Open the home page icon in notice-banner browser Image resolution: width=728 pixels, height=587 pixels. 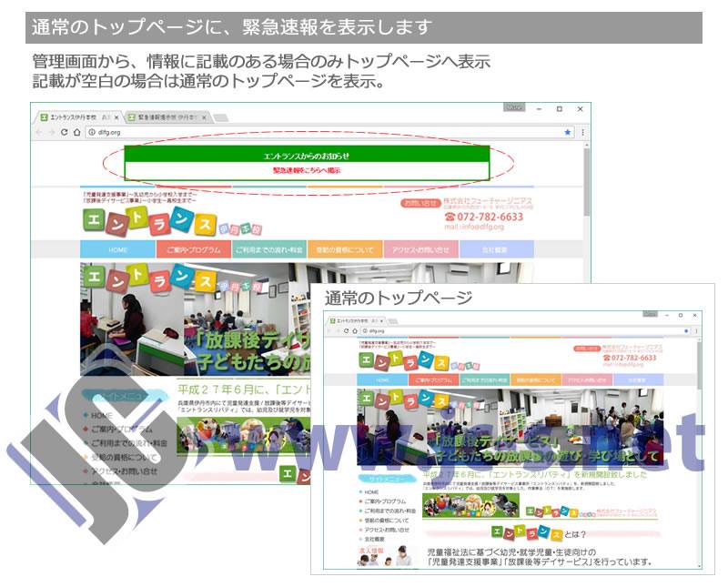[x=76, y=132]
